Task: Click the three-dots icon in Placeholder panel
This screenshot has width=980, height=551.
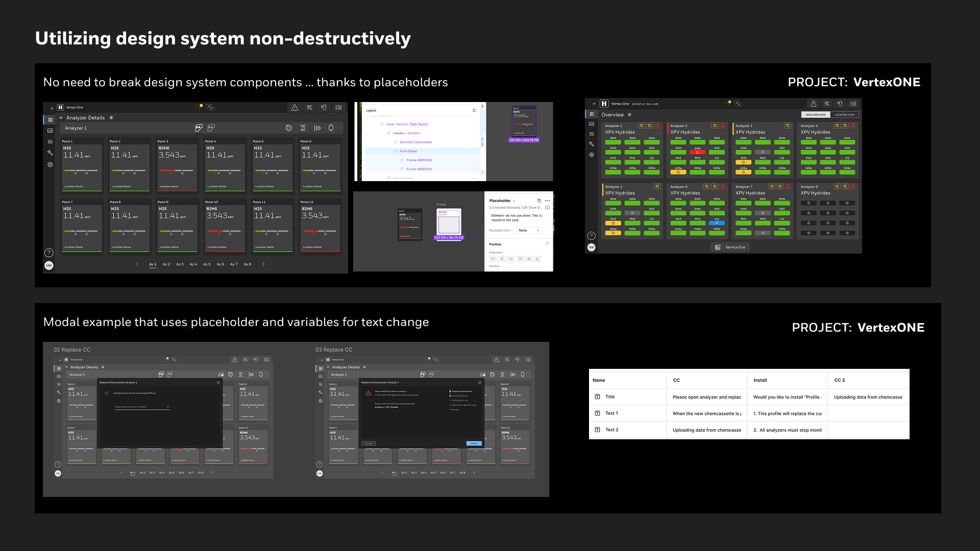Action: click(547, 201)
